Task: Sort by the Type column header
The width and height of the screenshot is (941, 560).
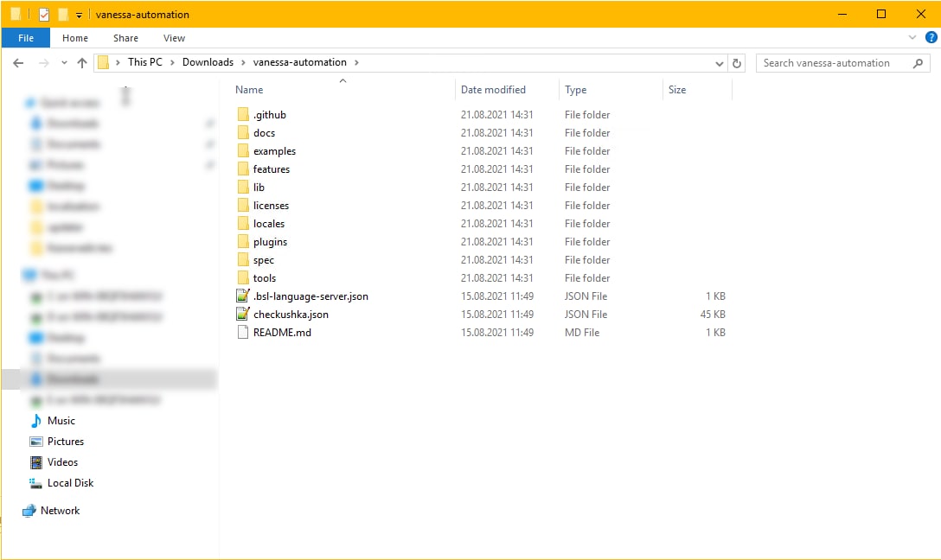Action: 575,89
